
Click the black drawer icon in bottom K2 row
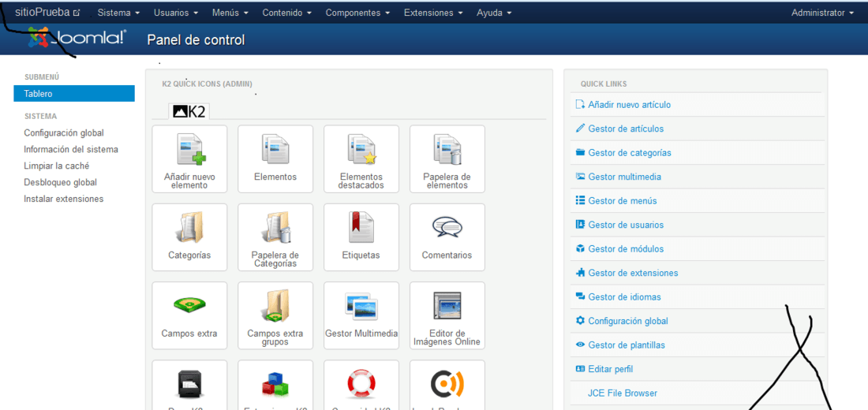coord(189,383)
